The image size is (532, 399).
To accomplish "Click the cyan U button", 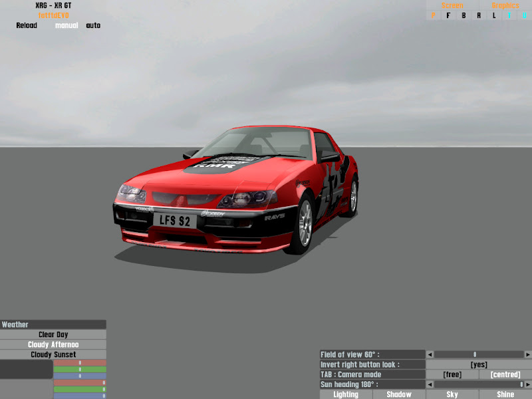I will tap(525, 15).
